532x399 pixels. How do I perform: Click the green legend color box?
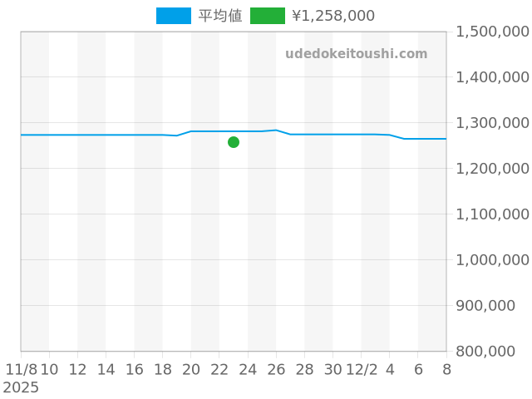268,16
